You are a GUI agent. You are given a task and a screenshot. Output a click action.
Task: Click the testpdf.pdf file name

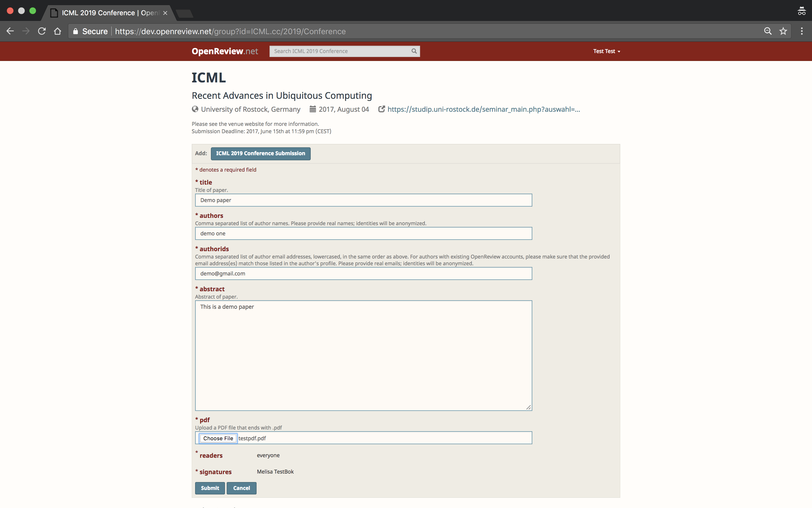click(252, 438)
